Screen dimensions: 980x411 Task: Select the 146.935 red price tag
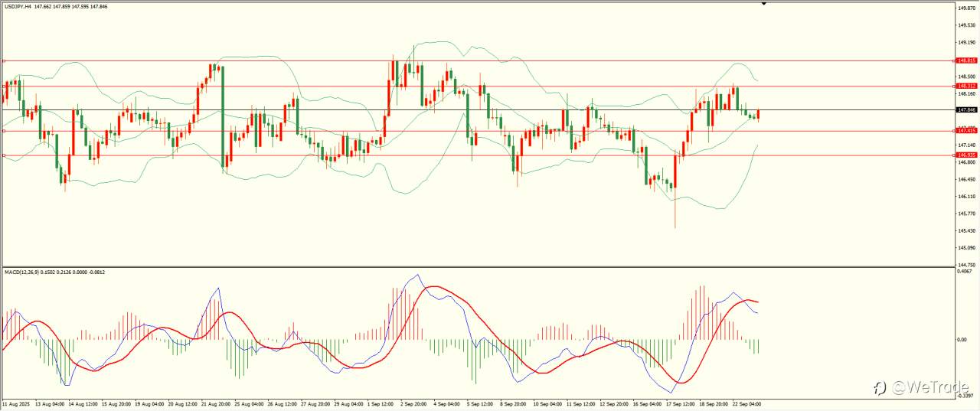pyautogui.click(x=967, y=155)
